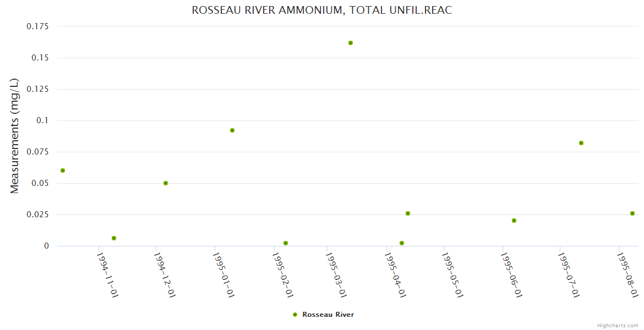Click the rightmost data point in August 1995

click(x=632, y=213)
